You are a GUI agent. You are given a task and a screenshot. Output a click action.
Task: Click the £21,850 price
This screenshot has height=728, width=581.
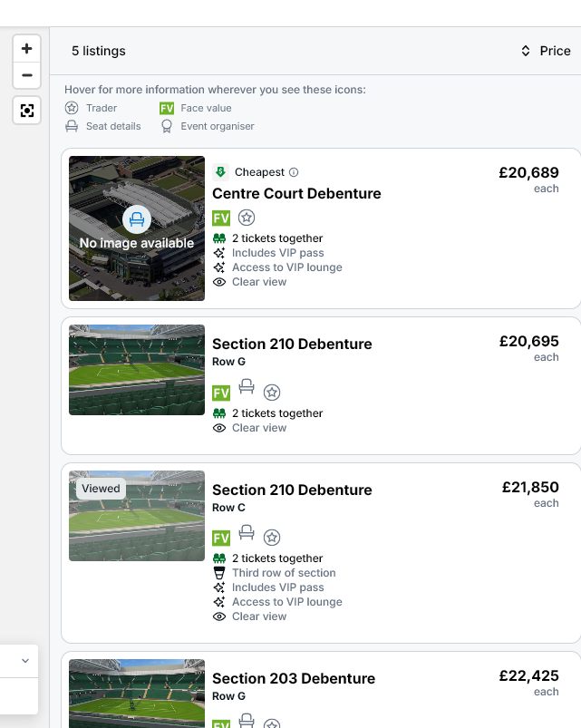pyautogui.click(x=530, y=487)
